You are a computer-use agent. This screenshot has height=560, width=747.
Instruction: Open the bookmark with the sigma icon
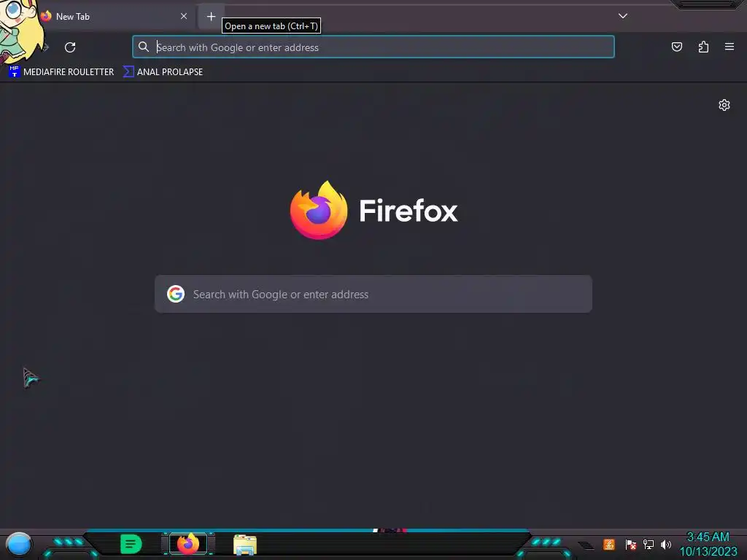163,72
